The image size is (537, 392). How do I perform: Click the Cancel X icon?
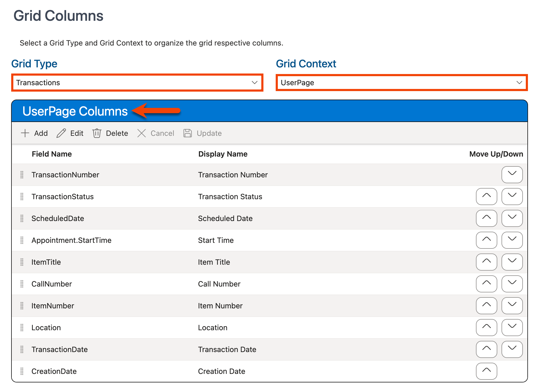[141, 133]
